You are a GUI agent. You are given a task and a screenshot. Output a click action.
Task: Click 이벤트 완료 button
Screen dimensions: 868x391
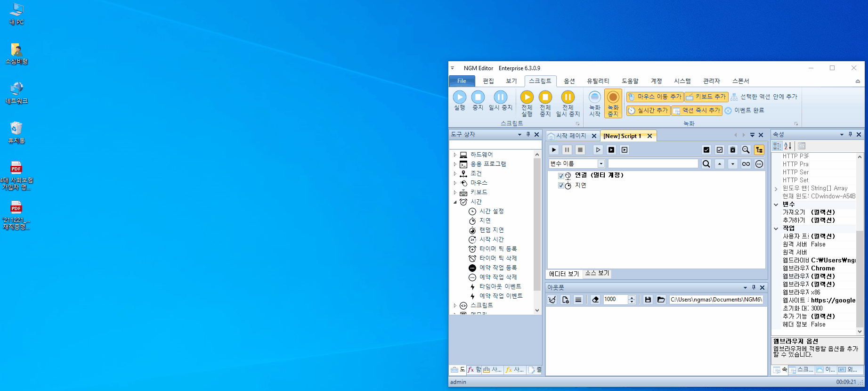tap(744, 110)
